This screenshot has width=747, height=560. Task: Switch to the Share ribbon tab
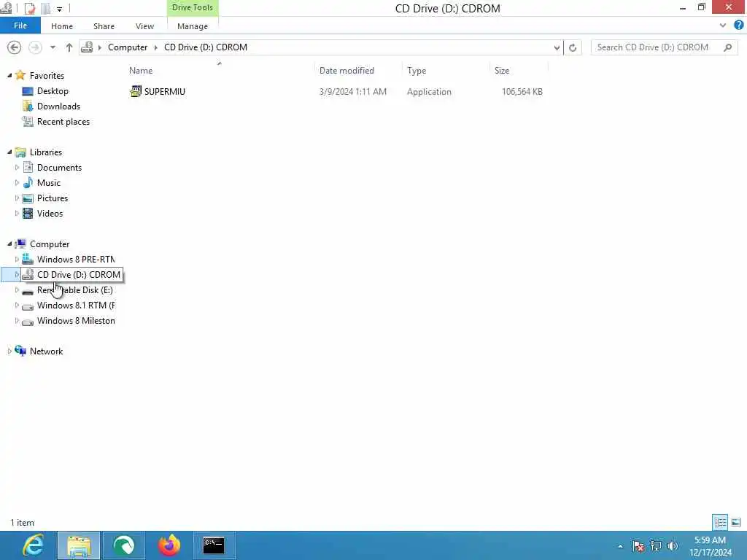(104, 26)
